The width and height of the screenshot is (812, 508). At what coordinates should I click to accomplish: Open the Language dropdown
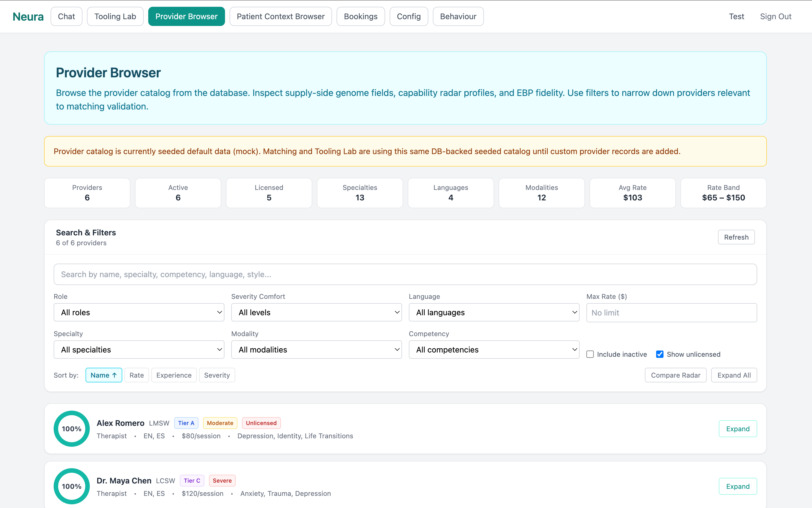(494, 312)
